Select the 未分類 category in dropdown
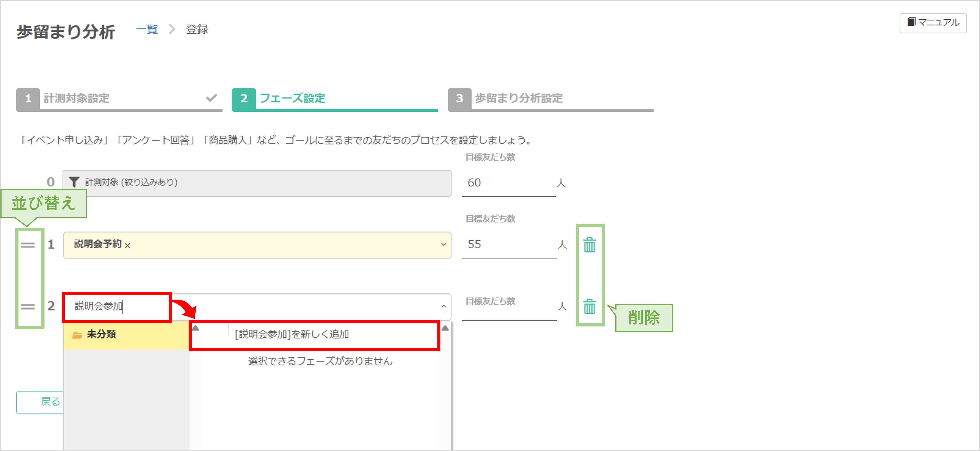 (101, 334)
